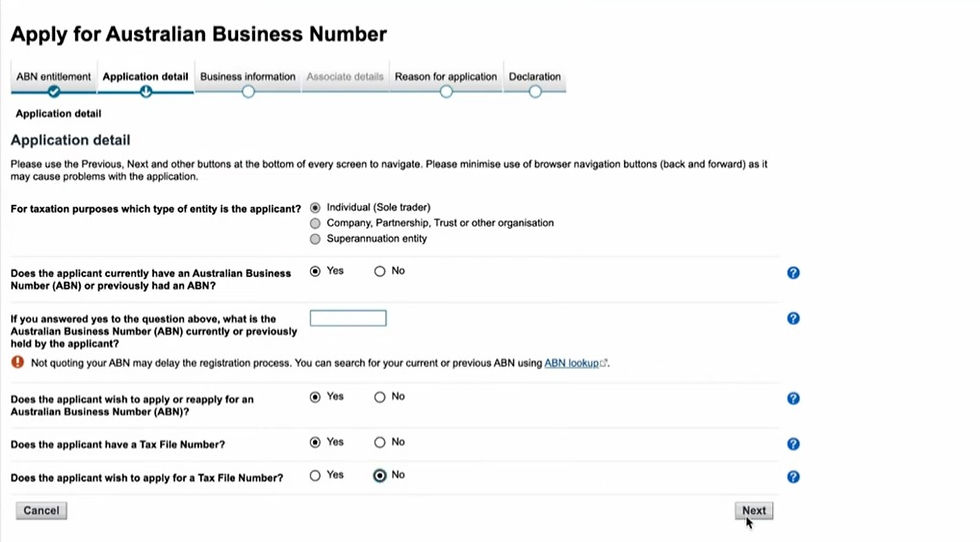Open help for the reapply for ABN question
The image size is (980, 542).
tap(793, 398)
